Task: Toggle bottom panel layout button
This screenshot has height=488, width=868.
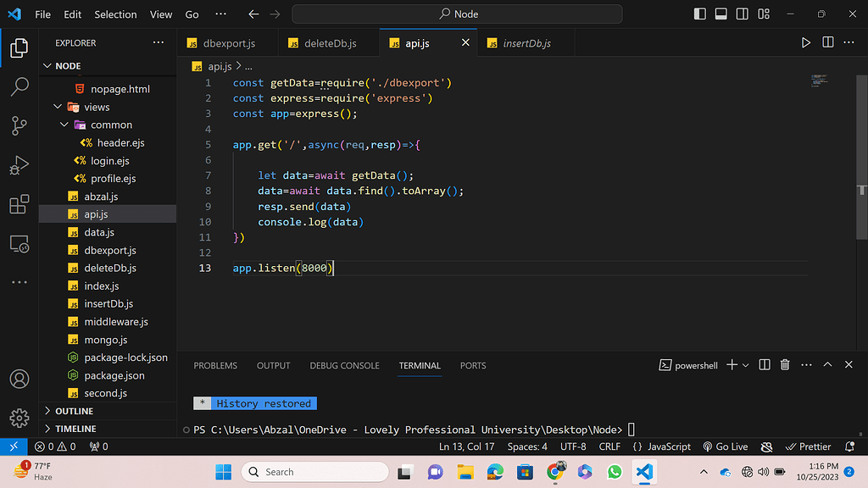Action: [721, 14]
